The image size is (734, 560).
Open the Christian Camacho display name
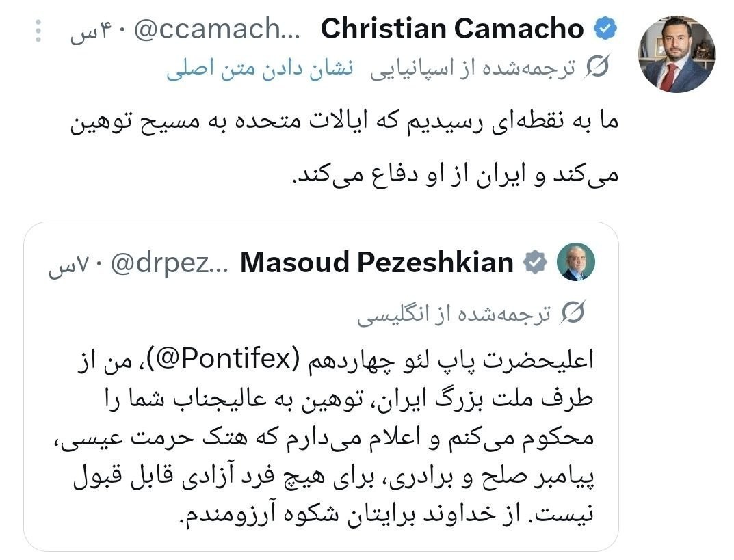pos(451,29)
